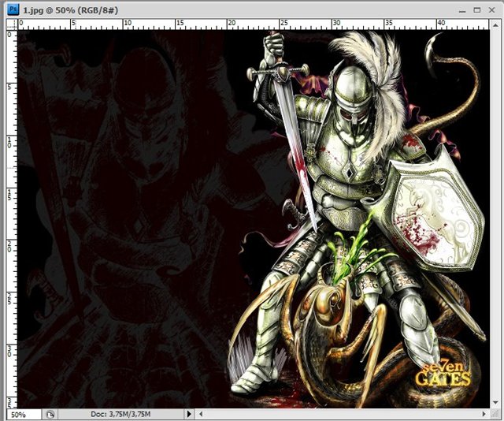Image resolution: width=504 pixels, height=421 pixels.
Task: Click the window resize grip corner
Action: pyautogui.click(x=495, y=414)
